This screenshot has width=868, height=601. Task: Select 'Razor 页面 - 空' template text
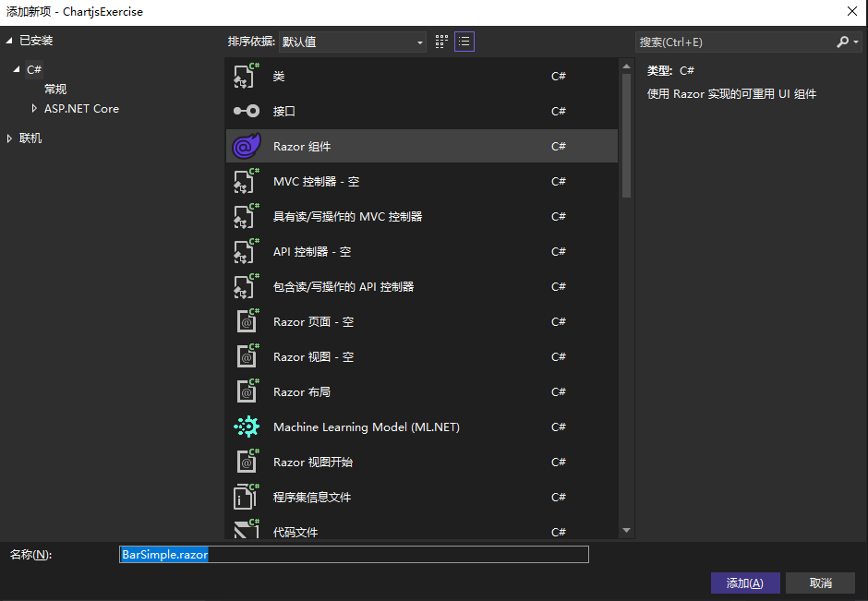point(313,322)
